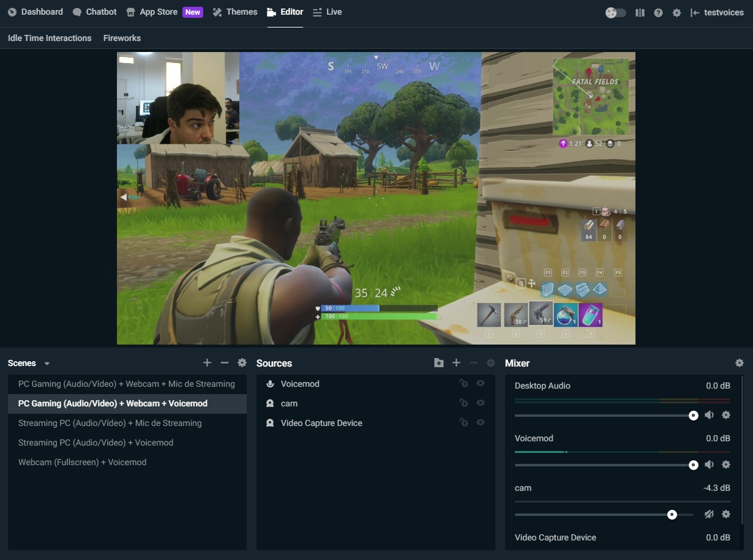Unmute the cam mixer channel
The width and height of the screenshot is (753, 560).
pos(709,514)
